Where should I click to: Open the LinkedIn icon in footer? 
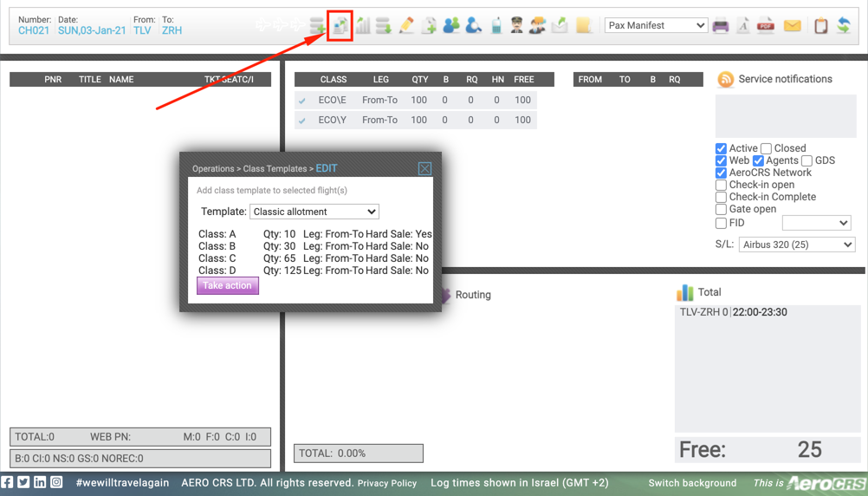pos(40,482)
